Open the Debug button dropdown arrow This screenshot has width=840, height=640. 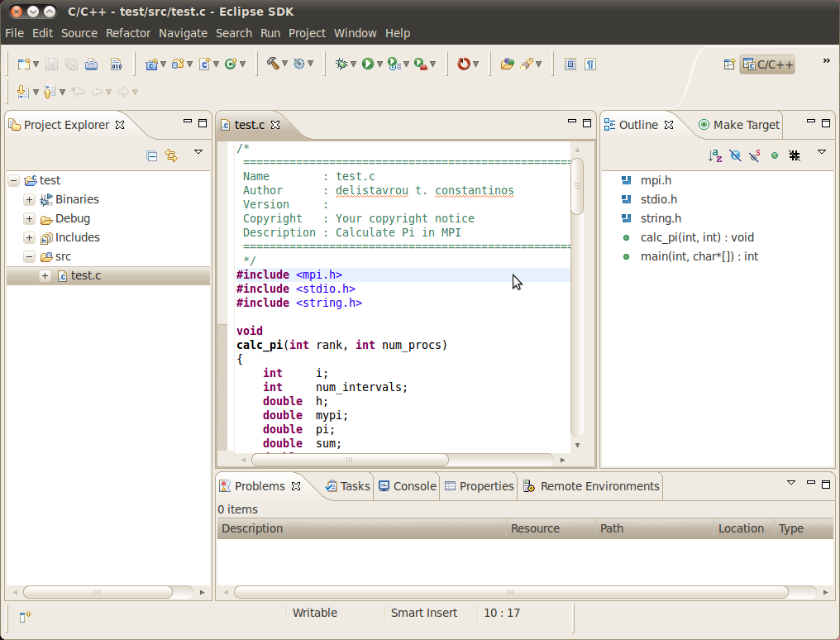(x=353, y=64)
